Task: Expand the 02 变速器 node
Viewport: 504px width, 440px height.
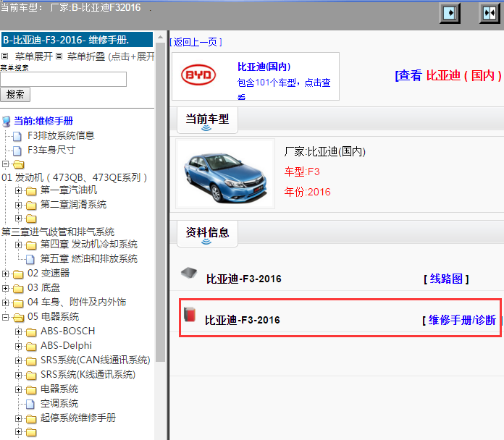Action: (x=6, y=274)
